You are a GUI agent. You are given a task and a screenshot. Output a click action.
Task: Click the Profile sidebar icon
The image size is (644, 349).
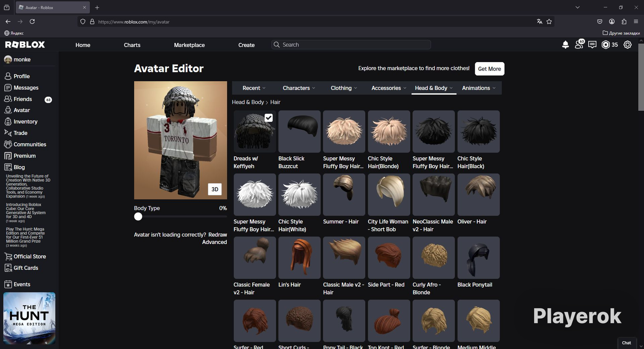8,76
